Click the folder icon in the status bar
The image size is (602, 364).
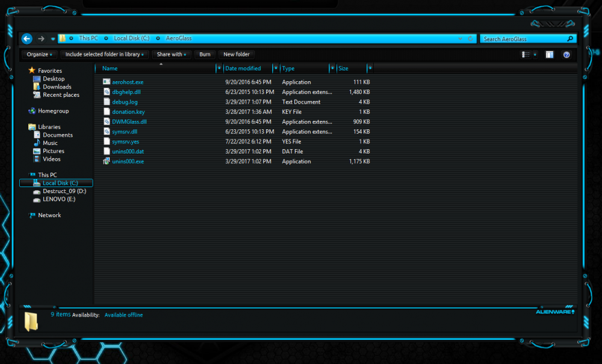pos(31,320)
